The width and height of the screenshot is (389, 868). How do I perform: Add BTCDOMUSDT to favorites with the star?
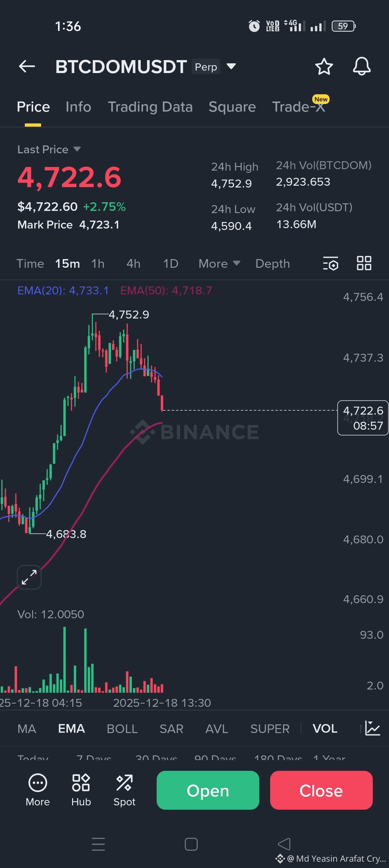coord(324,66)
